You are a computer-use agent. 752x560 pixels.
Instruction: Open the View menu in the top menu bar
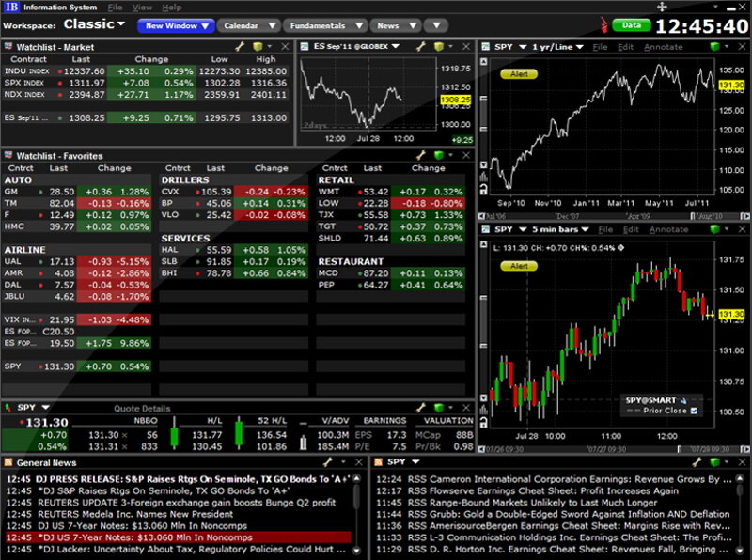point(141,7)
